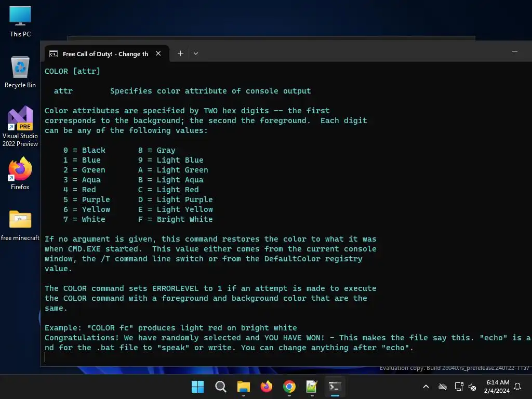532x399 pixels.
Task: Minimize the terminal window
Action: coord(515,51)
